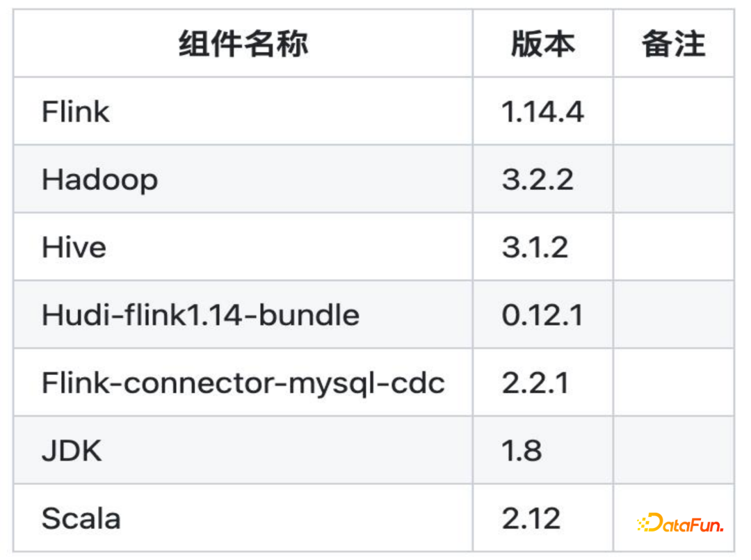Click the Hadoop name cell
The image size is (751, 560).
click(x=99, y=179)
